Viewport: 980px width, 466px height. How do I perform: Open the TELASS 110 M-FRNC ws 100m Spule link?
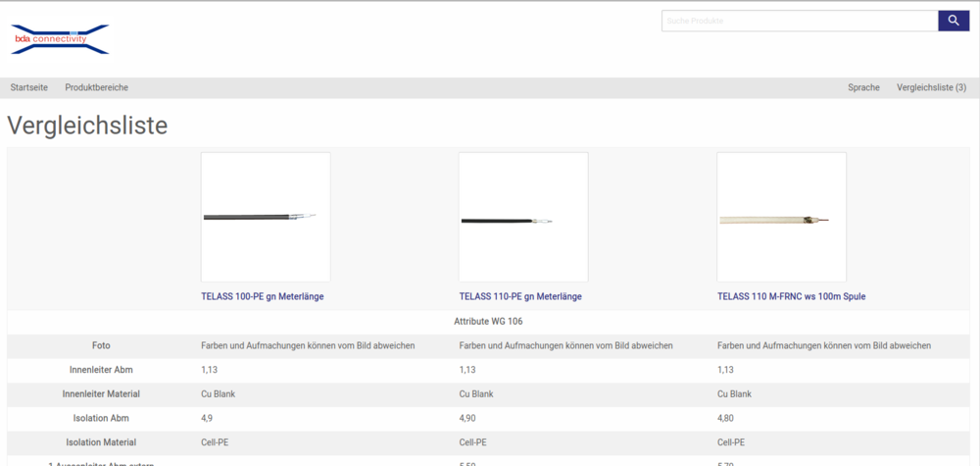click(x=791, y=296)
